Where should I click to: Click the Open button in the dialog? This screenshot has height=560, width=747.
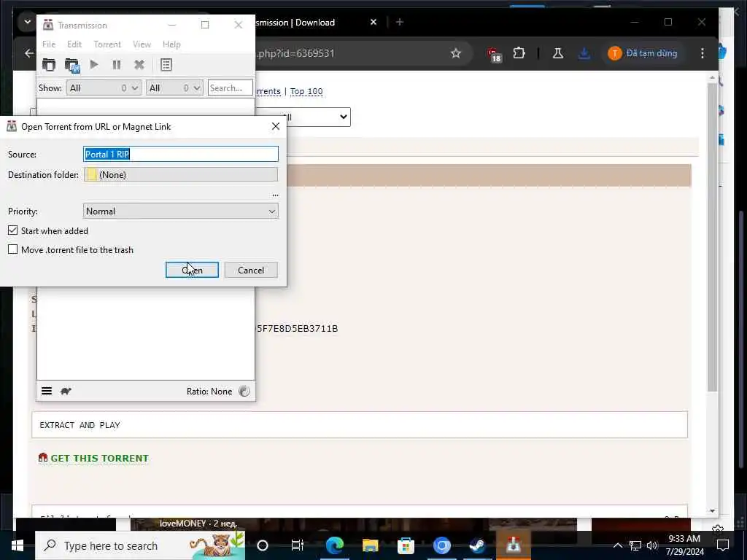click(x=192, y=270)
